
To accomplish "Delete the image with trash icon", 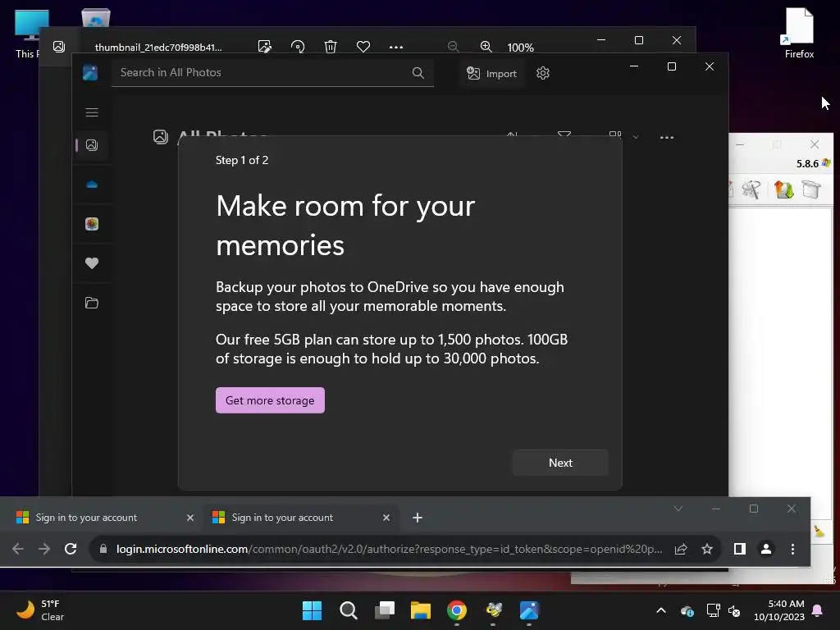I will (331, 47).
